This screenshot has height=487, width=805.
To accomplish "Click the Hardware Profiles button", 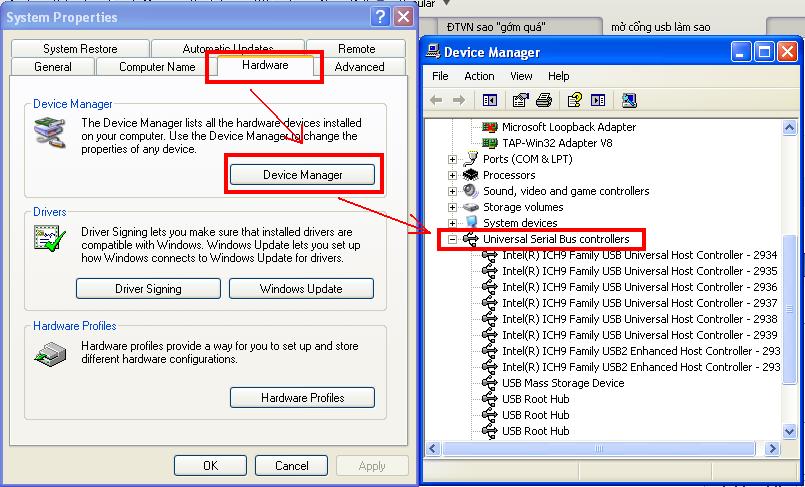I will click(302, 398).
